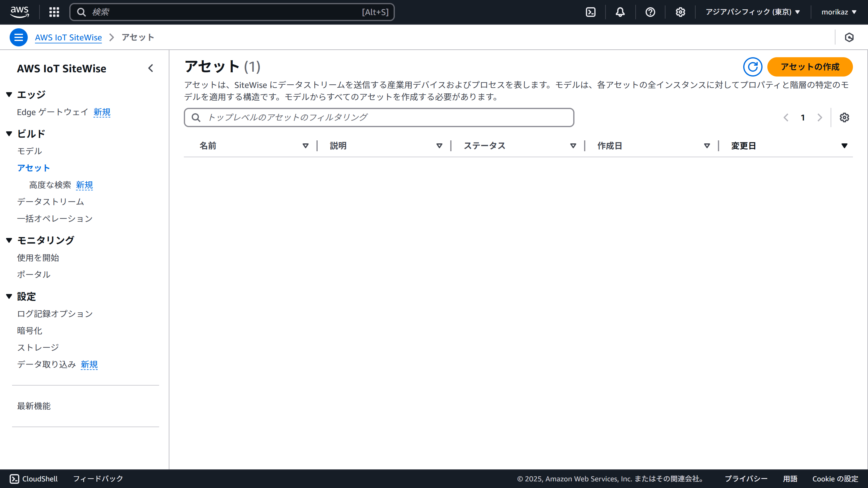Click 新規 badge next to データ取り込み
Screen dimensions: 868x488
point(89,364)
